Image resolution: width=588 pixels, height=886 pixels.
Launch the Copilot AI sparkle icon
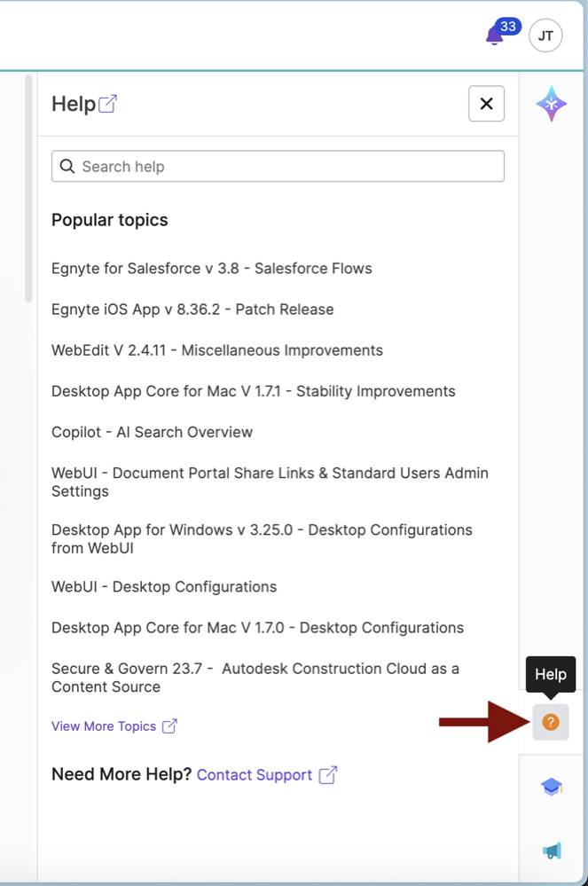tap(552, 104)
